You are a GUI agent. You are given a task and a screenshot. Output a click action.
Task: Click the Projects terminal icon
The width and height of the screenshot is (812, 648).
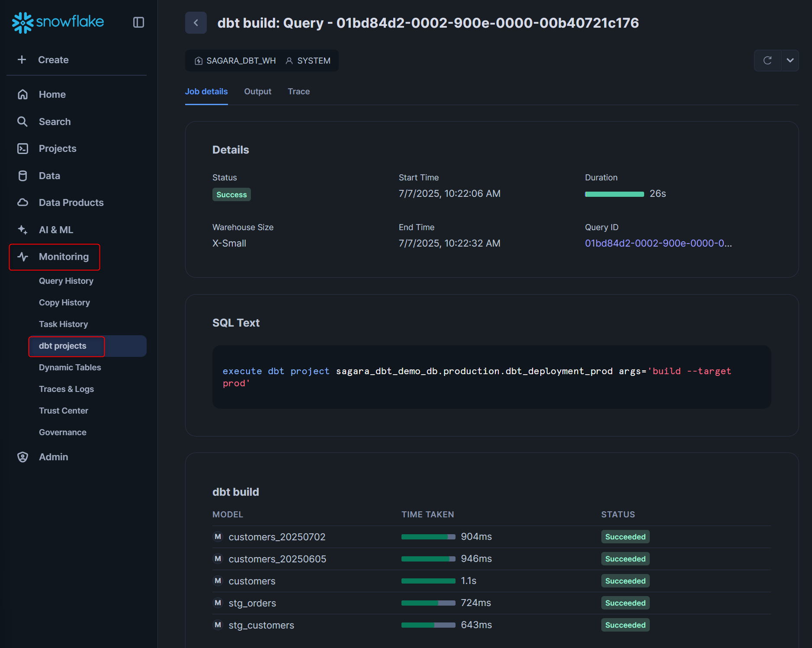click(x=22, y=148)
